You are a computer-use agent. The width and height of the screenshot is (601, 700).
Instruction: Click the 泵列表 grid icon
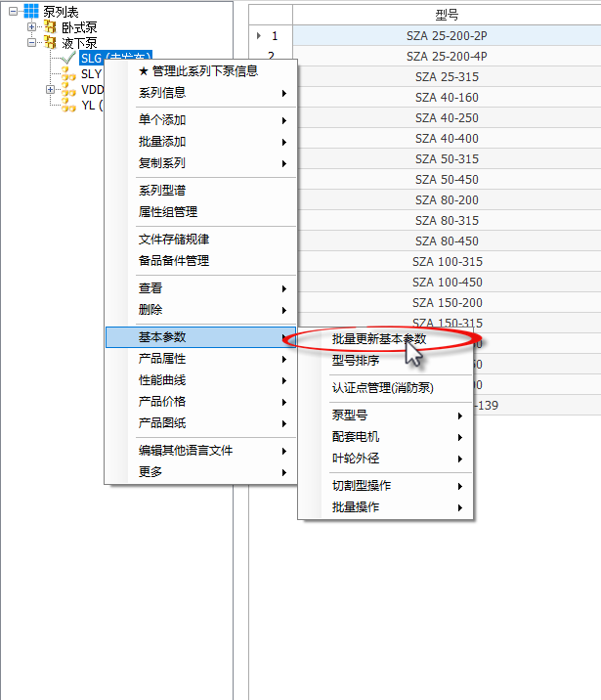pos(31,11)
